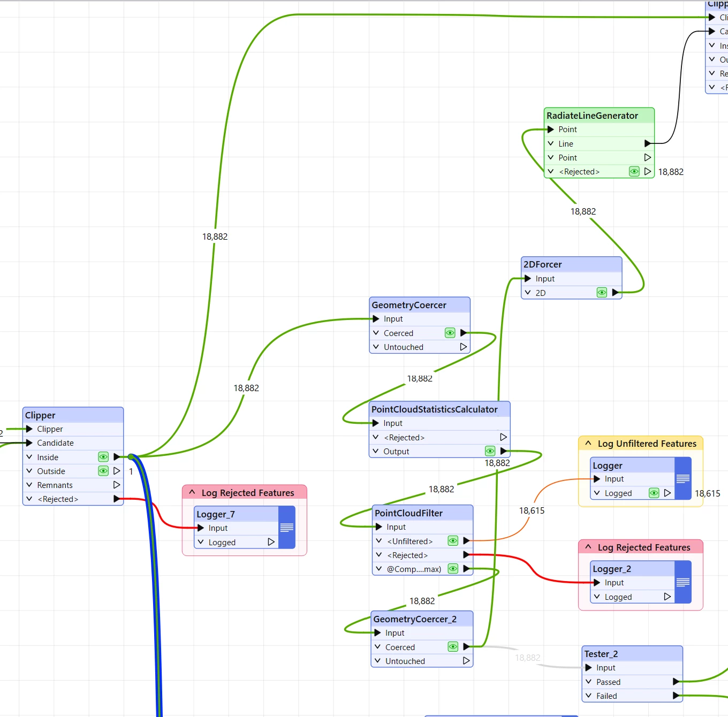This screenshot has height=717, width=728.
Task: Select the RadiateLineGenerator transformer header
Action: [599, 115]
